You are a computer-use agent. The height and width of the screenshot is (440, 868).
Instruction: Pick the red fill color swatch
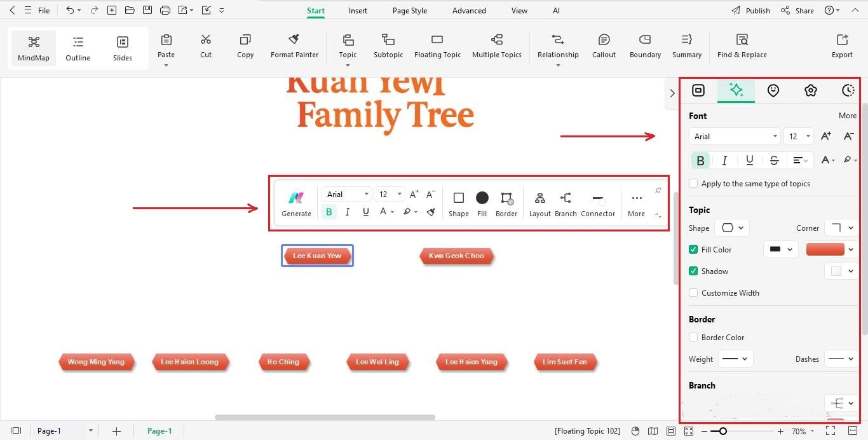pos(825,249)
